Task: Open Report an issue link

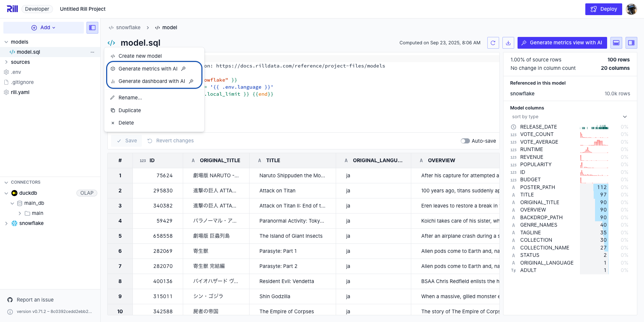Action: (35, 300)
